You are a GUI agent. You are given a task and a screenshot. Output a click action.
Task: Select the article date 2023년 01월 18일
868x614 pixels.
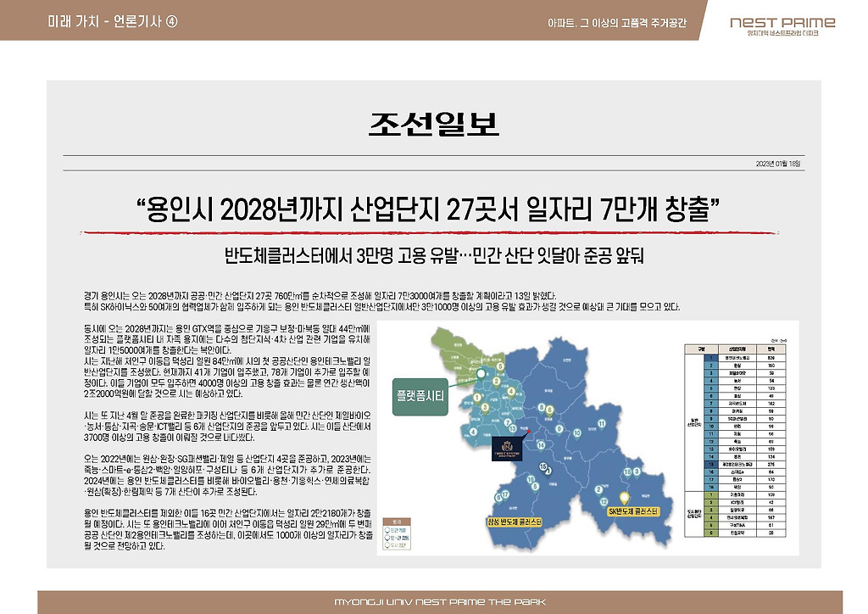tap(778, 164)
